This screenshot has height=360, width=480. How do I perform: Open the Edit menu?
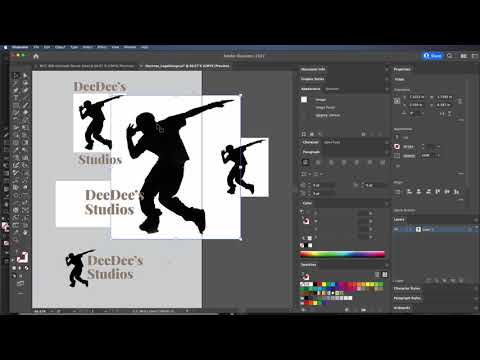tap(47, 47)
